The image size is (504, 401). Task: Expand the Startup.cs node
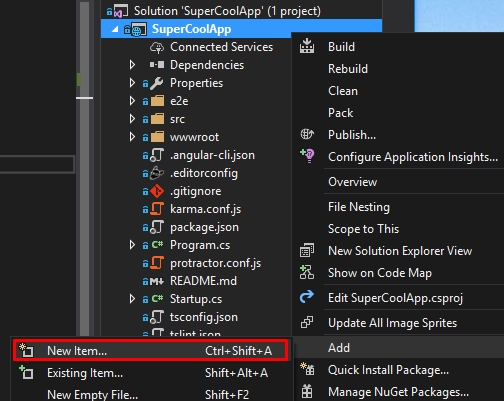132,299
